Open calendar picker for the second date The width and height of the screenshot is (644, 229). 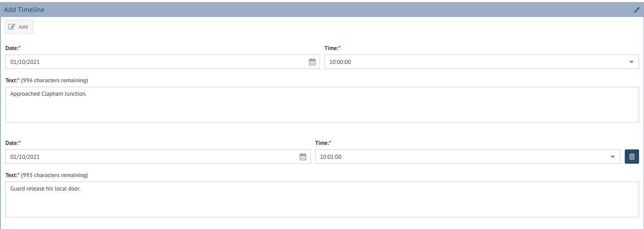coord(303,157)
